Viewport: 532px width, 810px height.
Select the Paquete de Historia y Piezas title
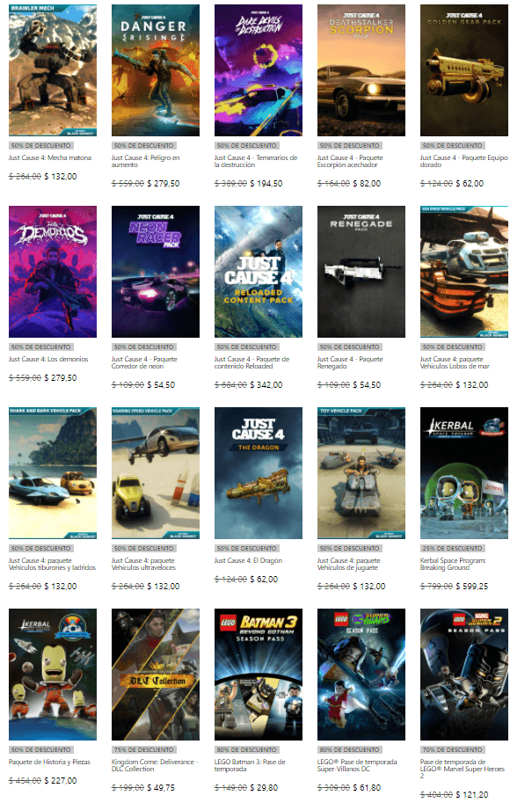(x=49, y=762)
